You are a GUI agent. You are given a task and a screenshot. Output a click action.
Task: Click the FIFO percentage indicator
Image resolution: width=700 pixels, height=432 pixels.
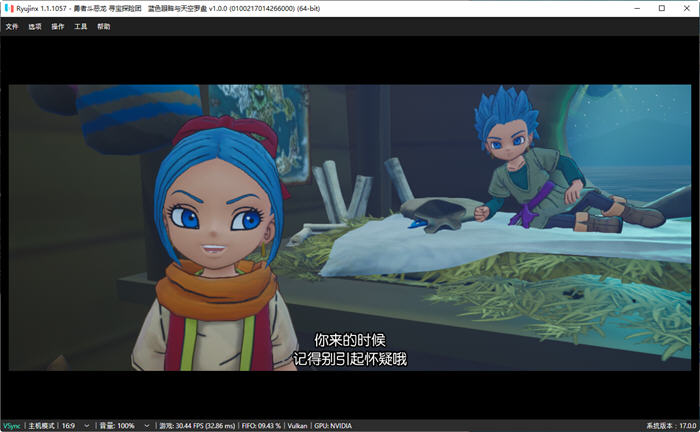261,426
